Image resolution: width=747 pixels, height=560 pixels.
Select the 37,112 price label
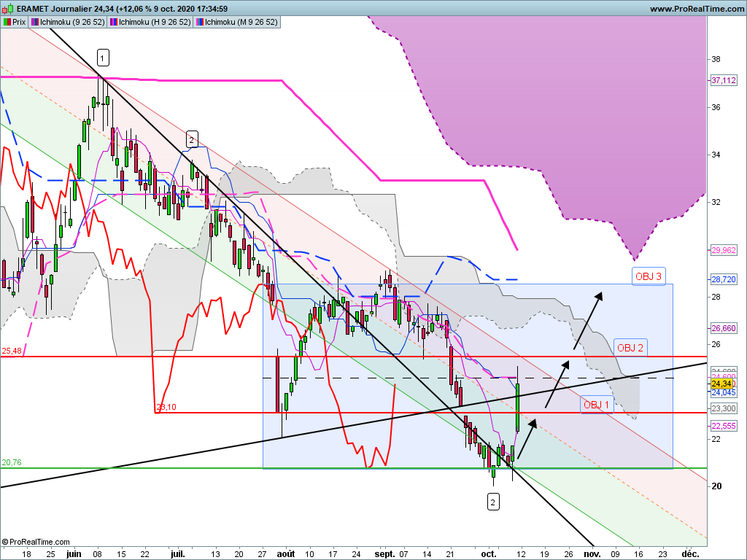click(x=723, y=80)
